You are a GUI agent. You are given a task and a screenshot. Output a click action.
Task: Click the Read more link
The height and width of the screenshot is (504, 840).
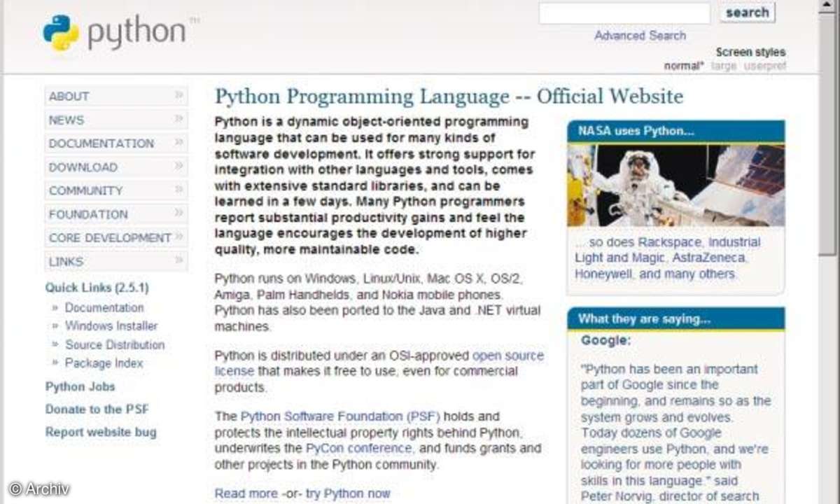[x=246, y=493]
